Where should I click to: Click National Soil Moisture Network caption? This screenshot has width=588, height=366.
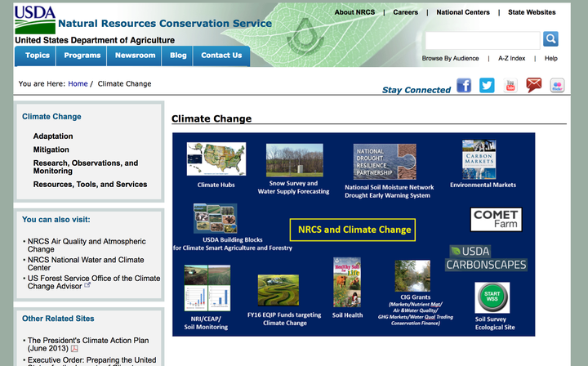click(389, 191)
